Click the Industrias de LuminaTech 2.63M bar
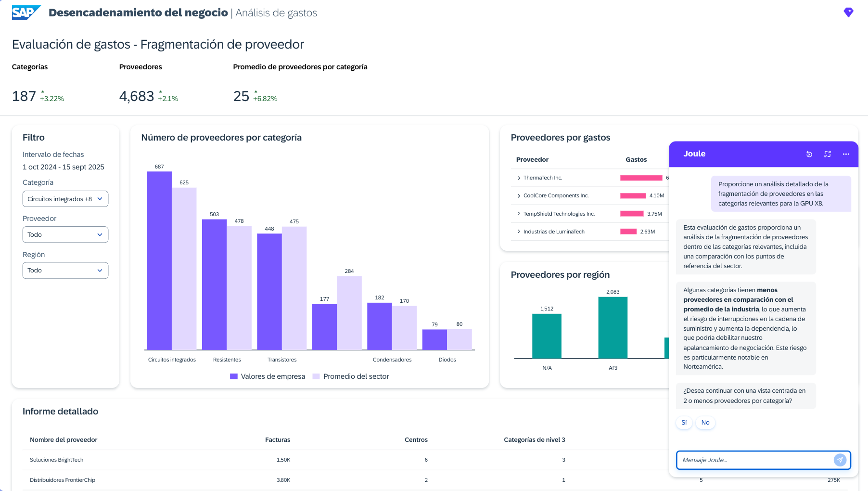This screenshot has width=868, height=491. (x=628, y=232)
